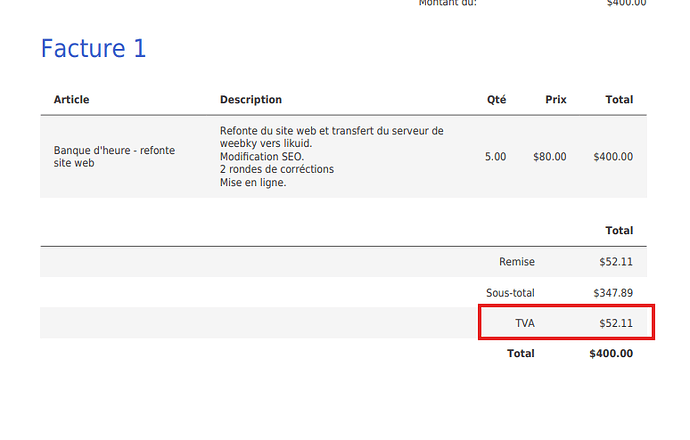Click the $347.89 subtotal amount
The width and height of the screenshot is (690, 440).
pyautogui.click(x=613, y=293)
